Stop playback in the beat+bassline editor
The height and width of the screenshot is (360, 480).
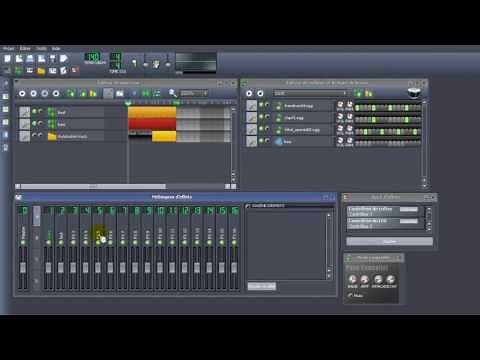coord(260,93)
